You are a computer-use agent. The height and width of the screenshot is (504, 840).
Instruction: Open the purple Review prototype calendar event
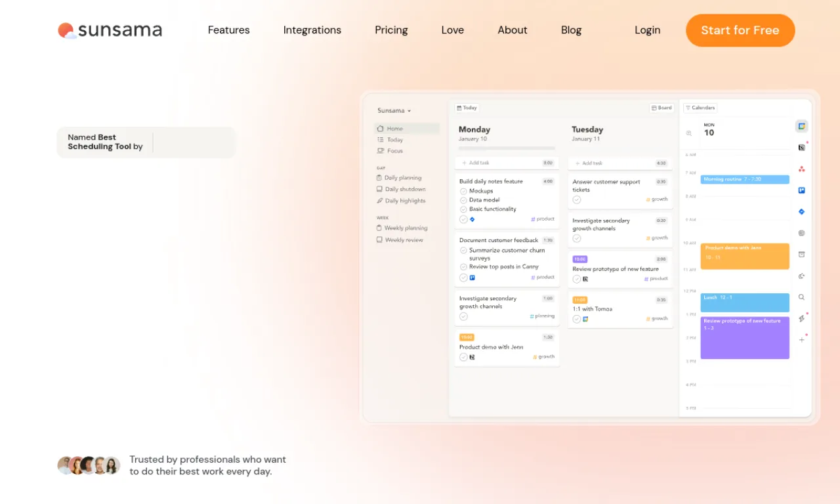pos(745,338)
